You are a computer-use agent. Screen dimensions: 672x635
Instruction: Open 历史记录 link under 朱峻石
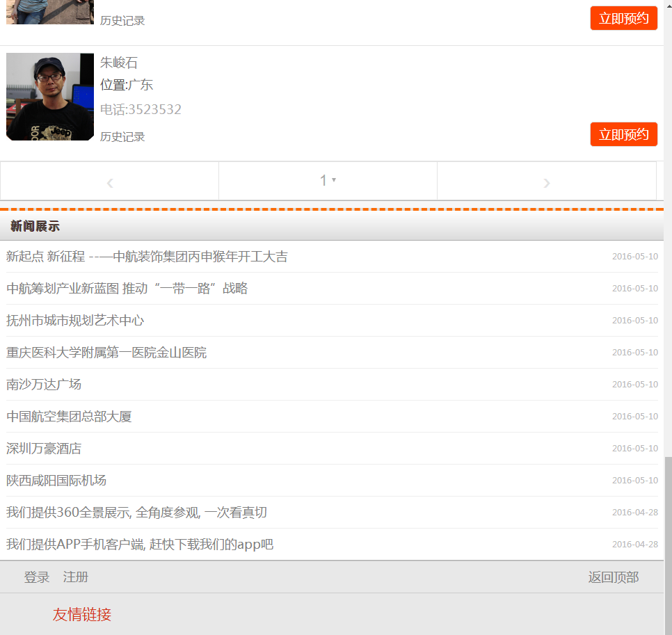122,137
